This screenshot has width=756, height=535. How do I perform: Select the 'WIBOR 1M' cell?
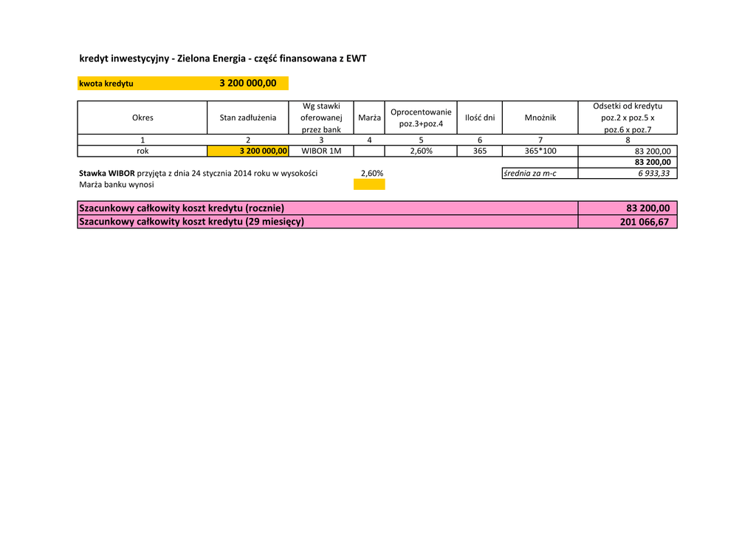321,151
